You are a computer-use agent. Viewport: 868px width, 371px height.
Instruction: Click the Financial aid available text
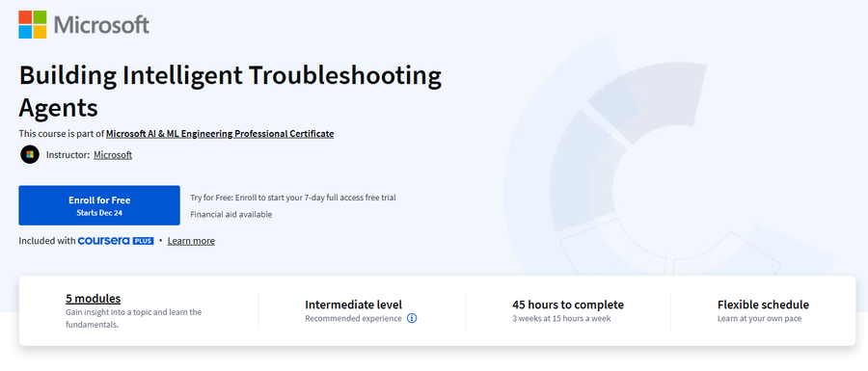point(231,214)
